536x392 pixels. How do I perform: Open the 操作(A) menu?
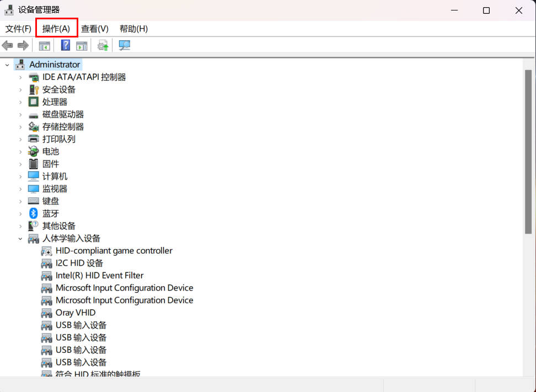56,29
